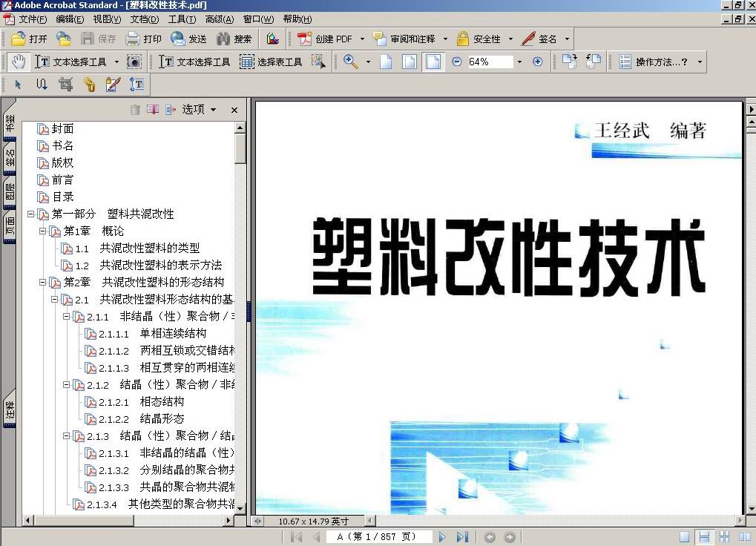756x546 pixels.
Task: Open the 操作方法...? help menu
Action: [661, 62]
